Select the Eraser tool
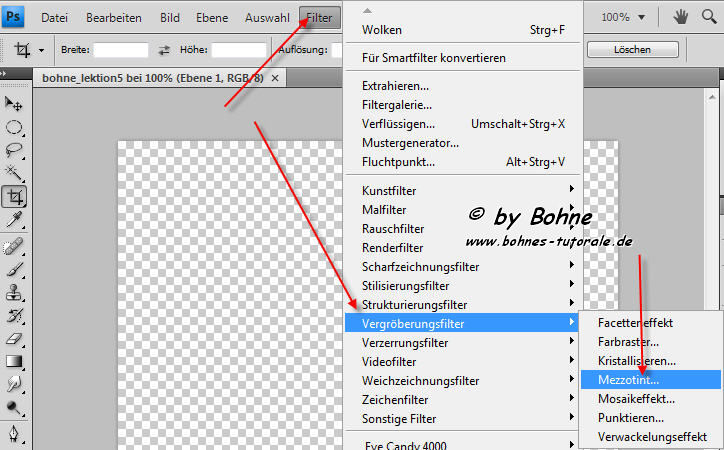Image resolution: width=724 pixels, height=450 pixels. (15, 338)
